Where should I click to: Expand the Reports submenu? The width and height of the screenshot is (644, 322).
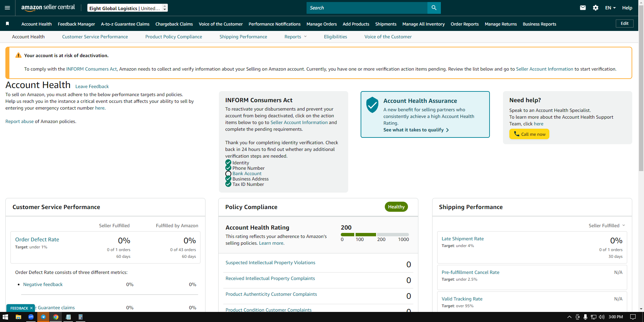(x=295, y=37)
